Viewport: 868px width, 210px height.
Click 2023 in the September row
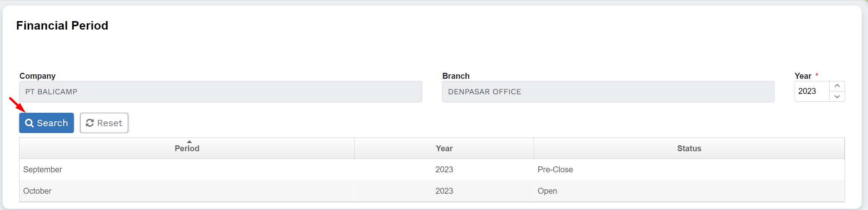(x=444, y=170)
